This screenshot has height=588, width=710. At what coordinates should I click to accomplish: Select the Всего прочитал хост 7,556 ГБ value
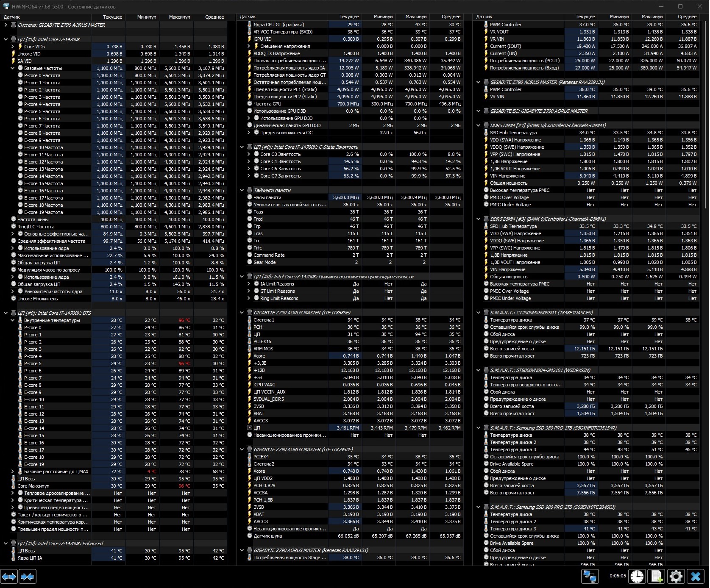(x=586, y=493)
